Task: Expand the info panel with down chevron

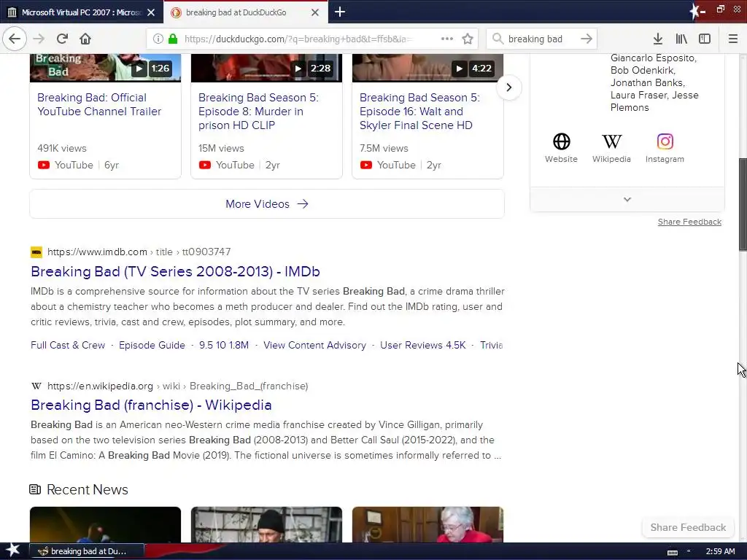Action: pyautogui.click(x=627, y=200)
